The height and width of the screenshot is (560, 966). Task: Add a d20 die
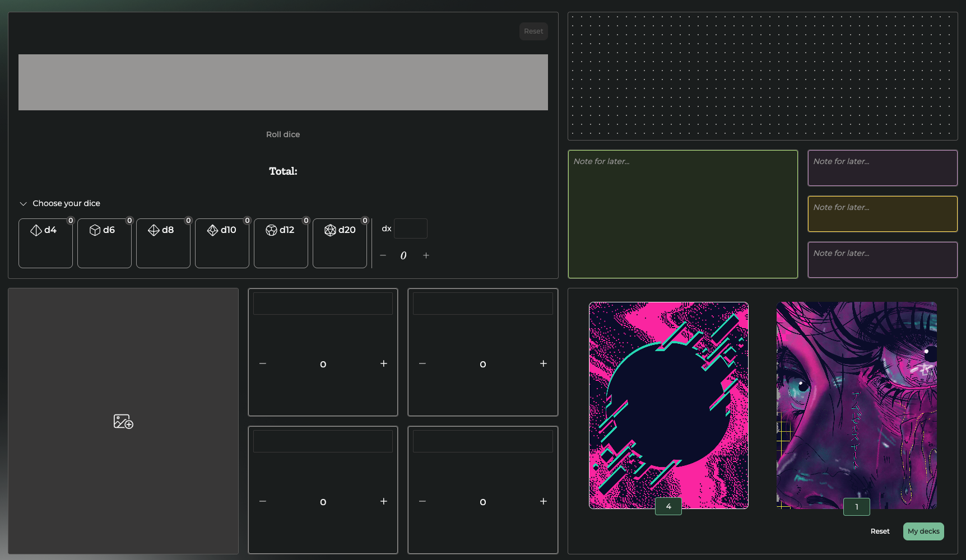340,243
